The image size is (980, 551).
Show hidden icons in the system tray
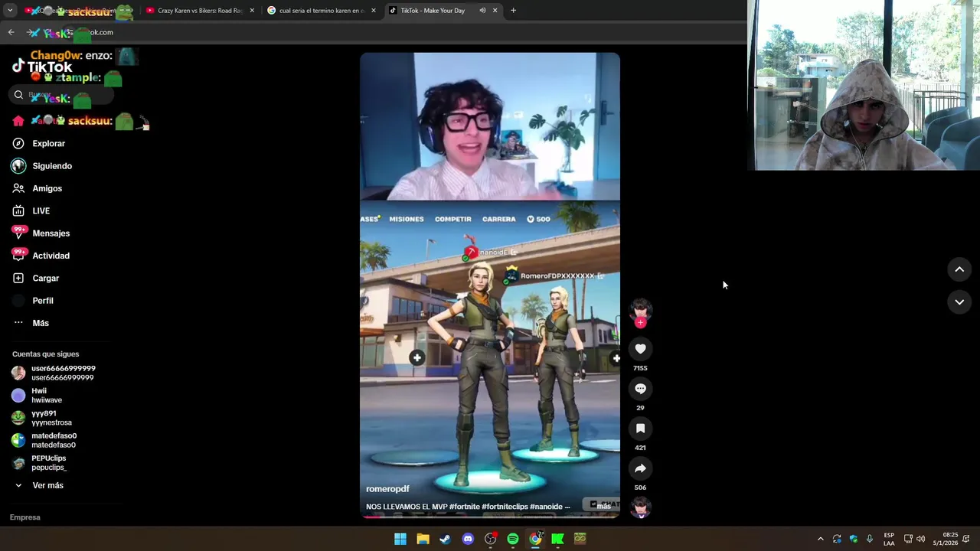click(x=820, y=539)
